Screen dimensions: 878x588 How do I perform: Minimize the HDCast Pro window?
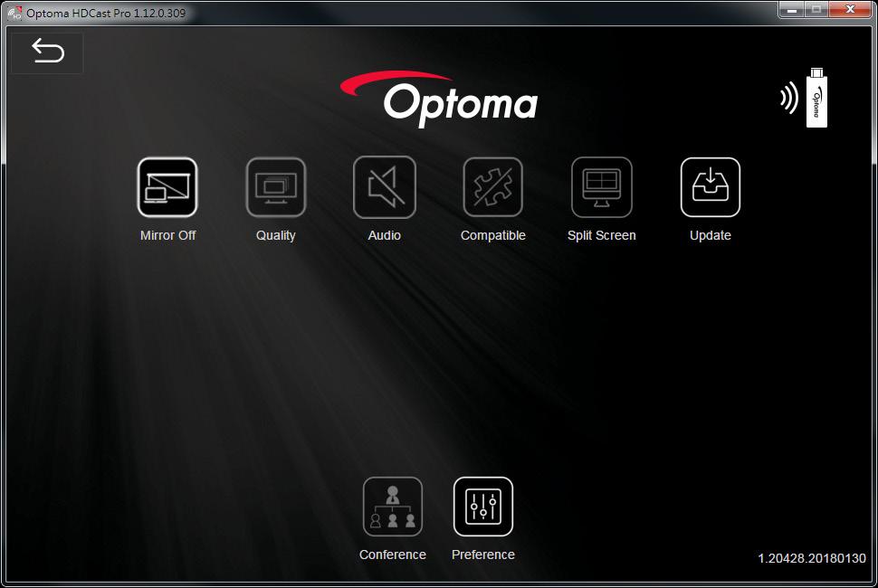coord(792,10)
